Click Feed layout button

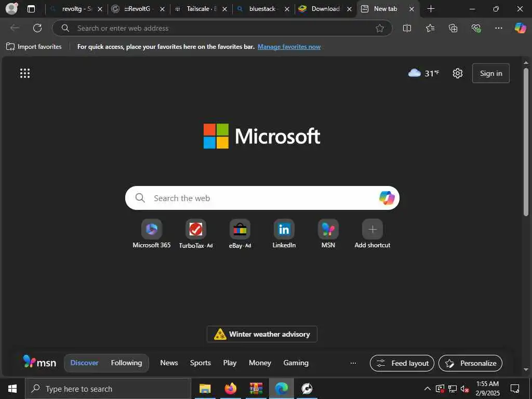(x=402, y=363)
